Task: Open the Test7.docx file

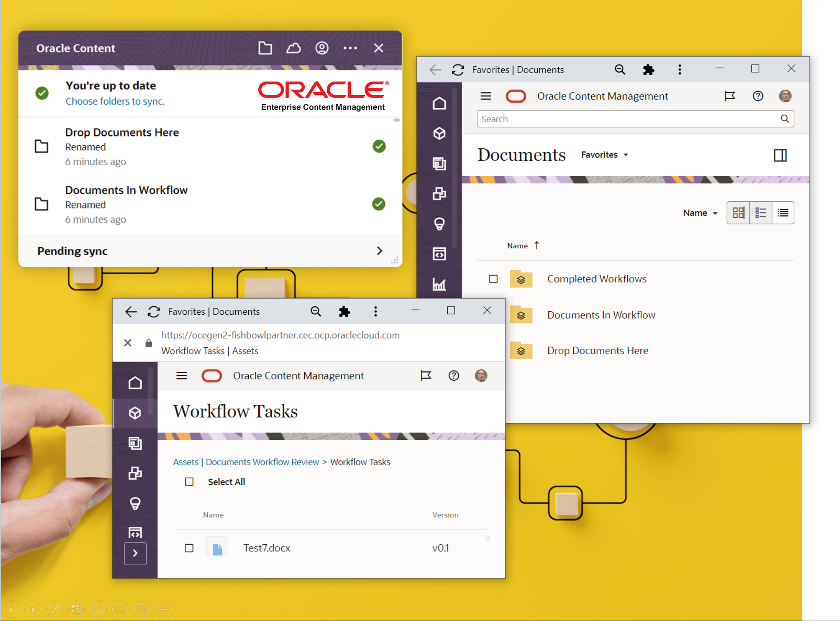Action: pos(267,548)
